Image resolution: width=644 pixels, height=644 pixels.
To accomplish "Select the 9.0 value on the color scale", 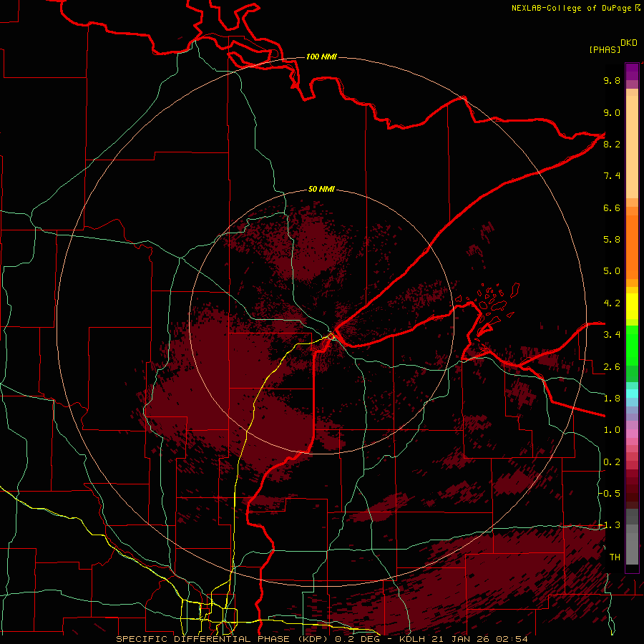I will (612, 112).
